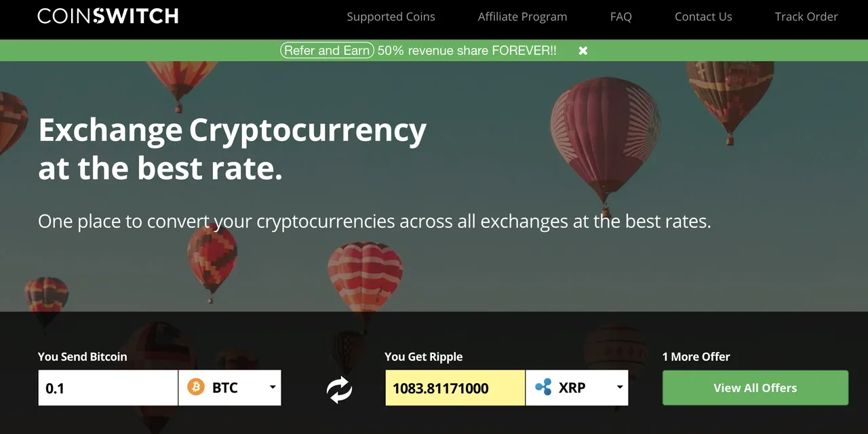This screenshot has height=434, width=868.
Task: Click the yellow receive amount field
Action: coord(455,388)
